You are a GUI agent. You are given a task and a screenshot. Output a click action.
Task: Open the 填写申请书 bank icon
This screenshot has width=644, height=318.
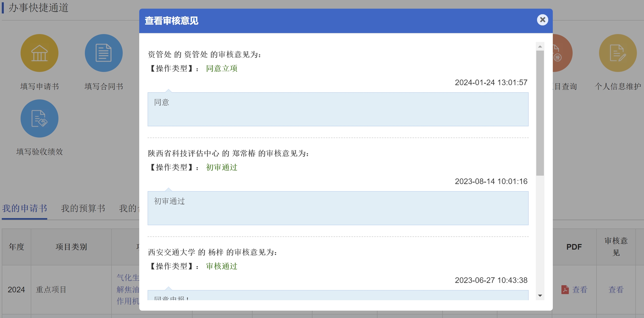pyautogui.click(x=39, y=53)
